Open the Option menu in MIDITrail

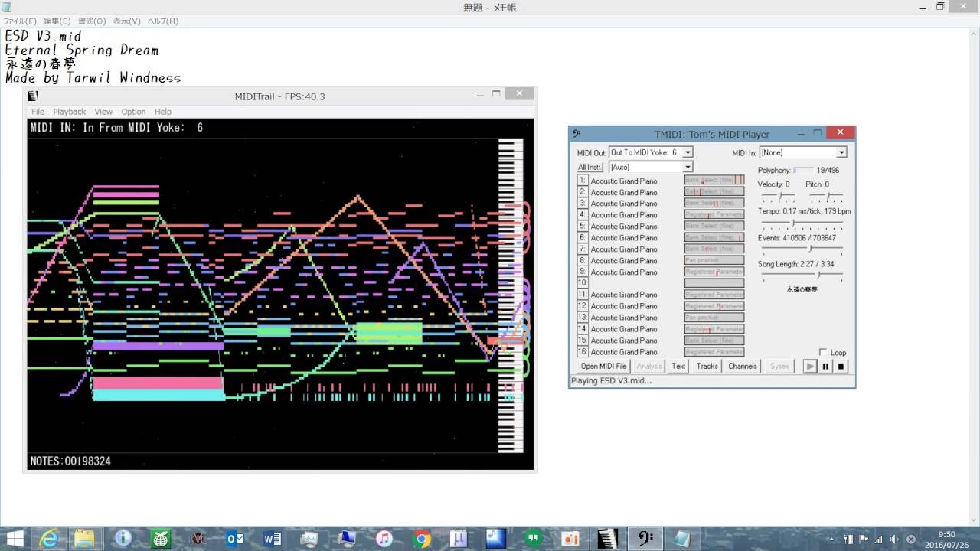[133, 112]
